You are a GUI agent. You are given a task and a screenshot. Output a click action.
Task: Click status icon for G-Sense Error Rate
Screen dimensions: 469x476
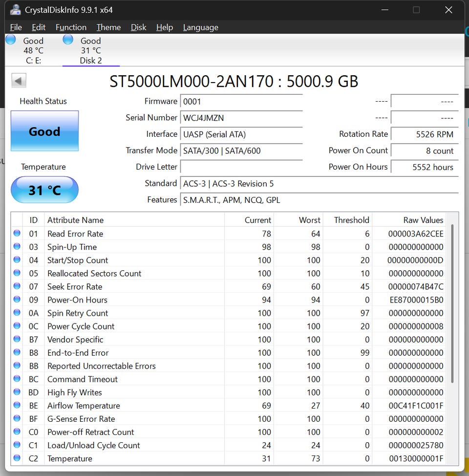[x=17, y=418]
